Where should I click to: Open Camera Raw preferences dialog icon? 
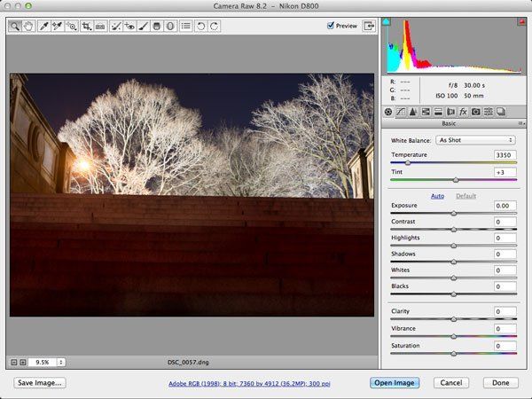pos(185,26)
